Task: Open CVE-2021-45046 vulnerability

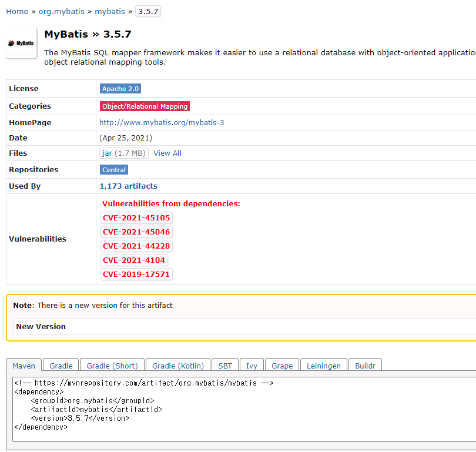Action: [136, 232]
